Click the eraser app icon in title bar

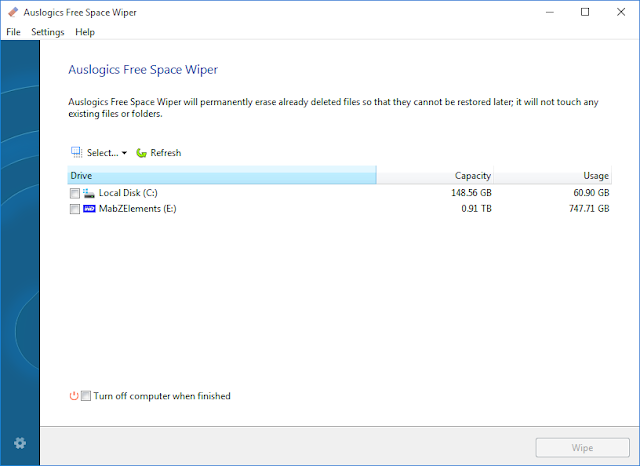[13, 12]
